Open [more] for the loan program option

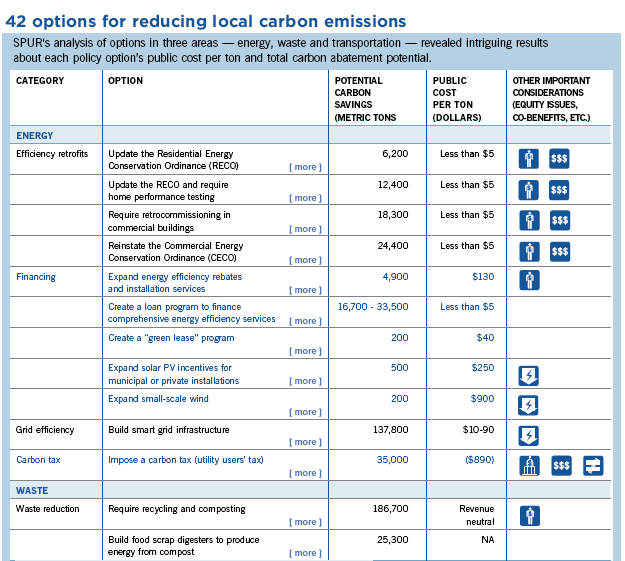coord(305,321)
